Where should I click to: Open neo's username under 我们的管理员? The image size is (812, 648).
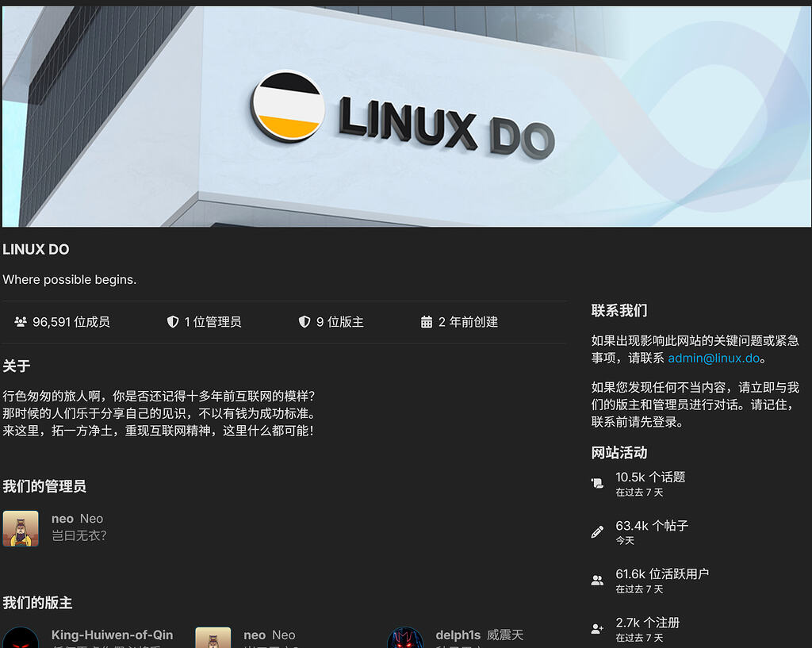point(62,519)
